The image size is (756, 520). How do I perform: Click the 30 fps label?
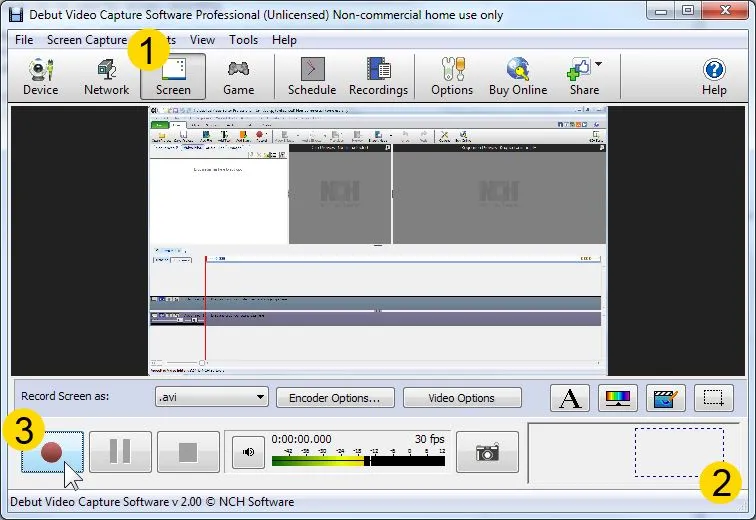tap(430, 439)
